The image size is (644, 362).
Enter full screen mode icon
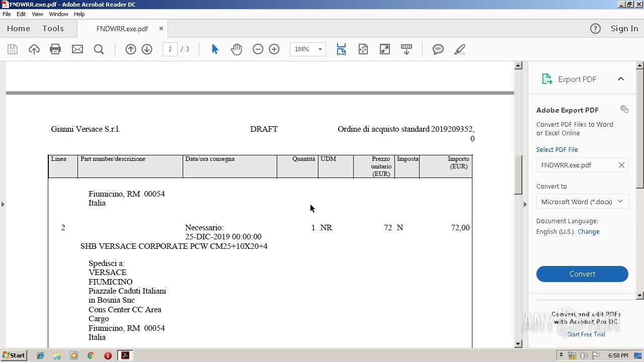pyautogui.click(x=385, y=49)
